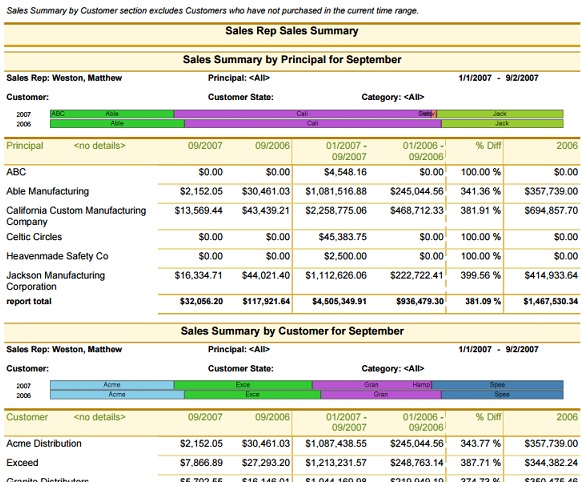Click the $7,866.89 value for Exceed
The image size is (582, 482).
tap(202, 463)
